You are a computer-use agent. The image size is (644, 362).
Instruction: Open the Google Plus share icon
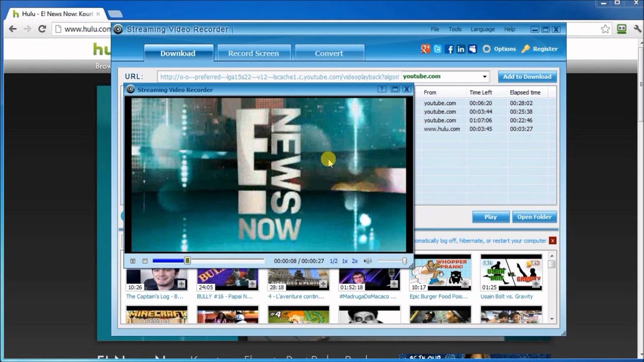pyautogui.click(x=426, y=49)
